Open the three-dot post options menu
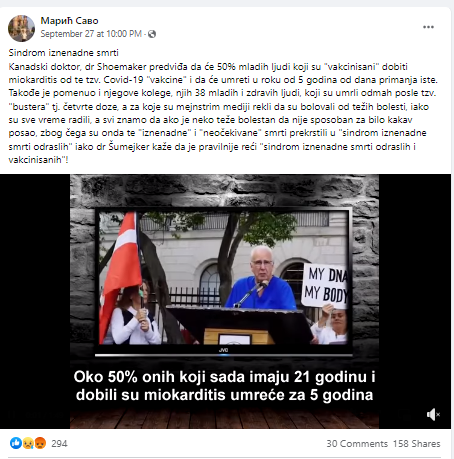The image size is (454, 459). click(x=428, y=27)
